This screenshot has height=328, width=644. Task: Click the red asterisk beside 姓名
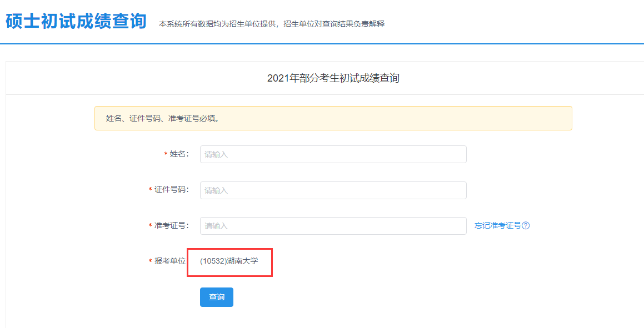pos(166,155)
